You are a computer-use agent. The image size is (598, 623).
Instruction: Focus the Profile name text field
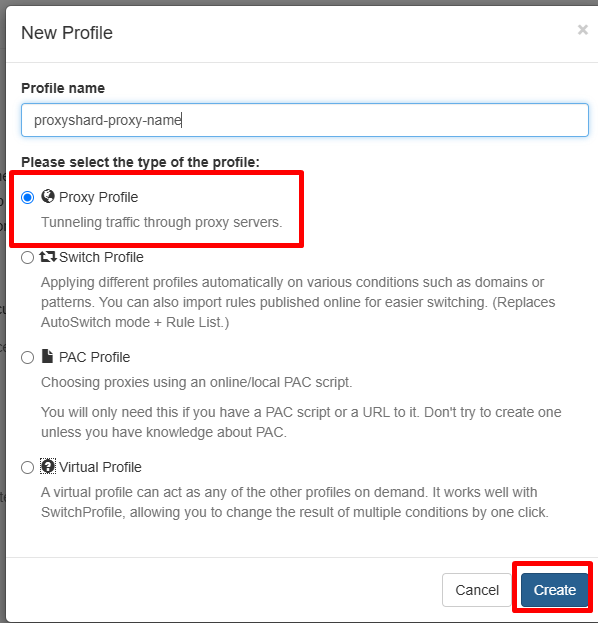point(305,120)
